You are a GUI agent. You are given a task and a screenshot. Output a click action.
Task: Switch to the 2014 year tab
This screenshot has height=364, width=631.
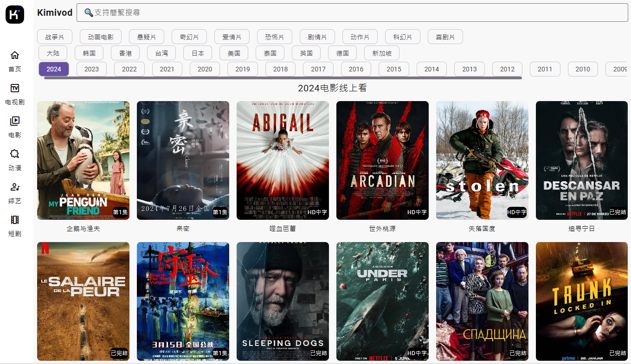pyautogui.click(x=431, y=69)
